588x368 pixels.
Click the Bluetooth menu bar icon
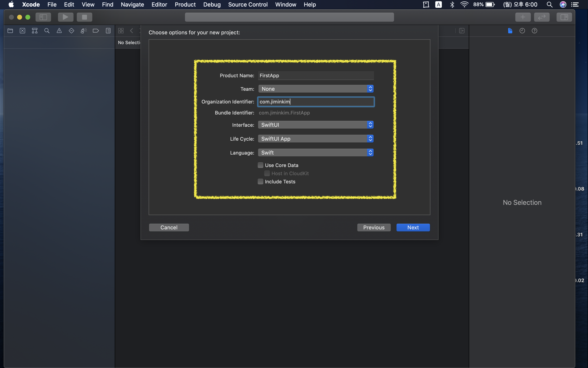coord(452,4)
